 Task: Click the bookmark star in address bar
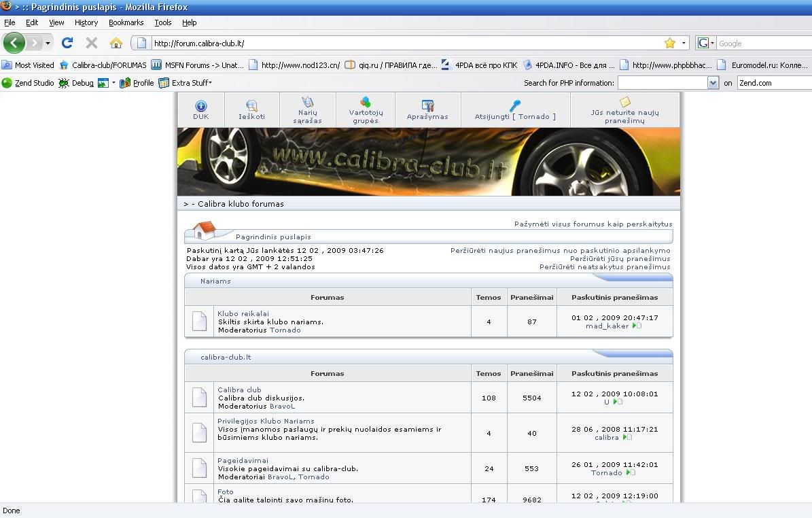click(670, 43)
